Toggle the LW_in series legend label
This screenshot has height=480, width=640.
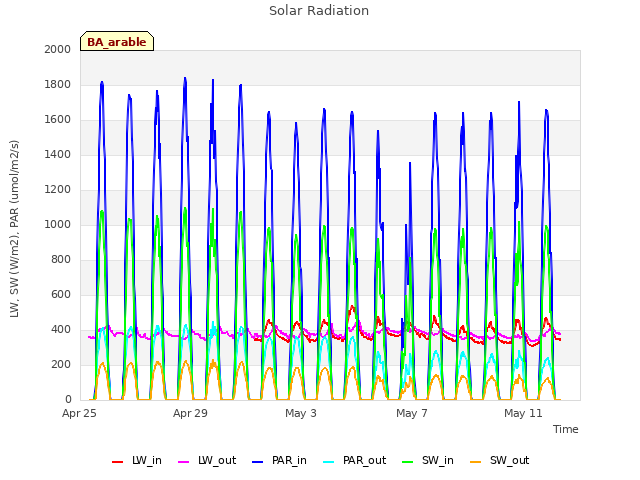(x=147, y=461)
